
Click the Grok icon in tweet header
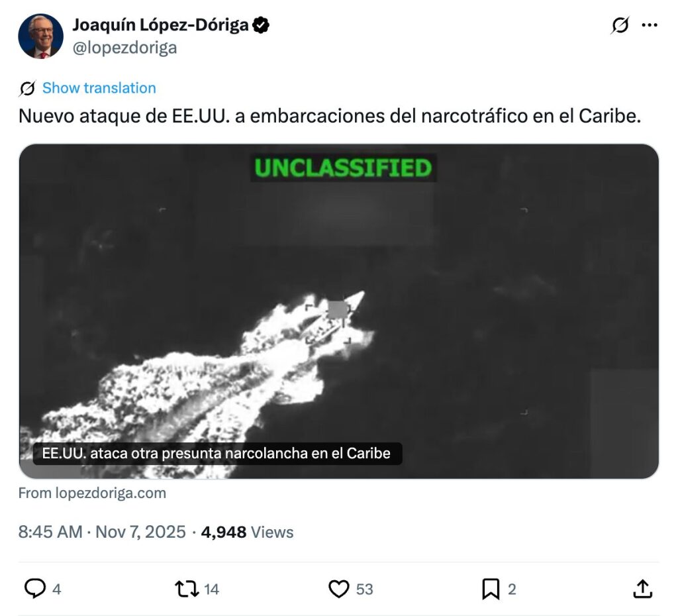coord(620,25)
